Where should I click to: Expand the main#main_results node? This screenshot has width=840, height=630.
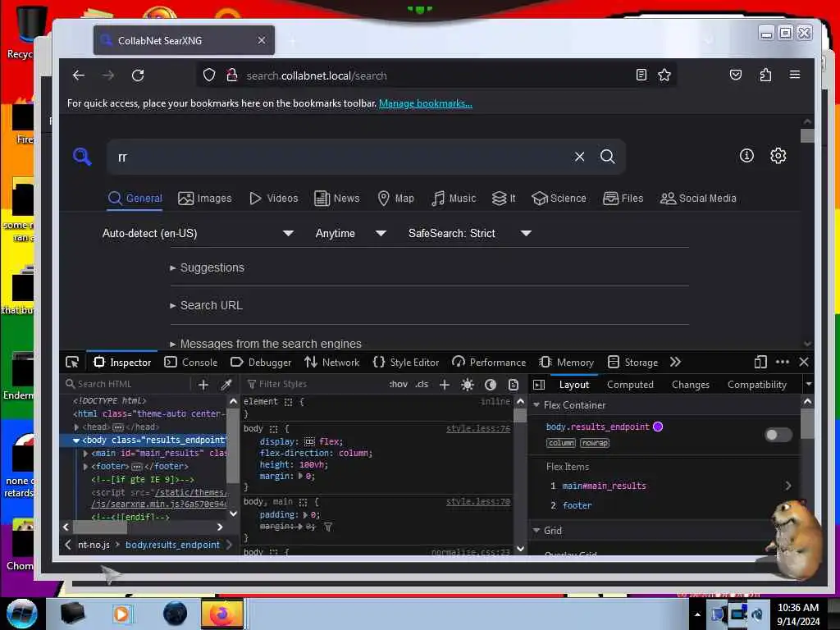pos(85,453)
